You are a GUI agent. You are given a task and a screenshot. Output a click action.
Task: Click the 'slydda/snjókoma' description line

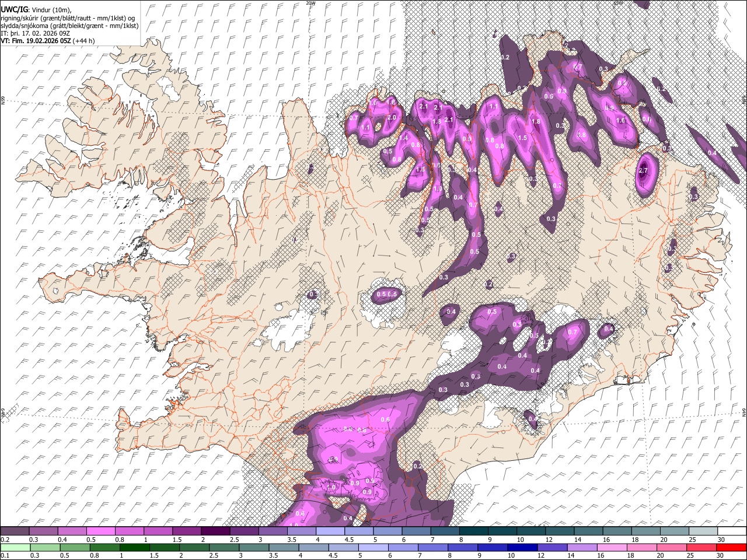69,25
